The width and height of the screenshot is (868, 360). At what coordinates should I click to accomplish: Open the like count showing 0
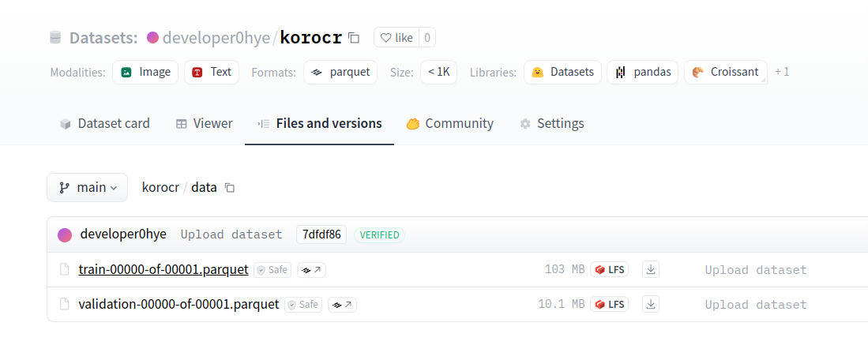coord(426,38)
